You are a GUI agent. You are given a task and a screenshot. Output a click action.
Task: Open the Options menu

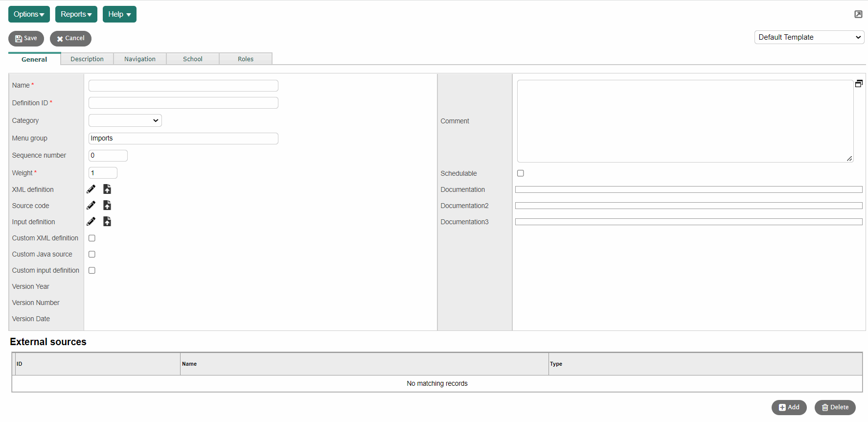(29, 14)
